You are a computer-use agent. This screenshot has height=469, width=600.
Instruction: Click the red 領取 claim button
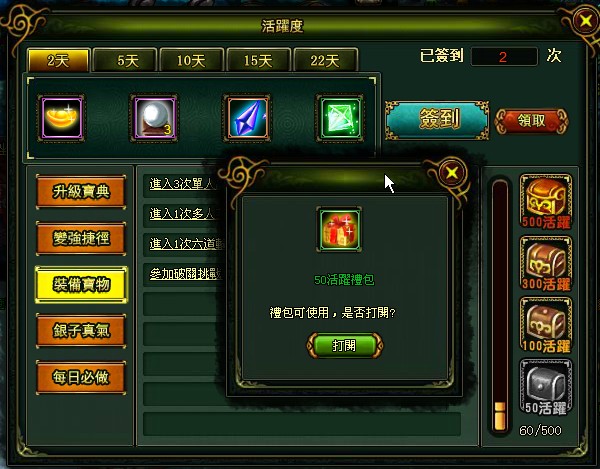(x=532, y=121)
